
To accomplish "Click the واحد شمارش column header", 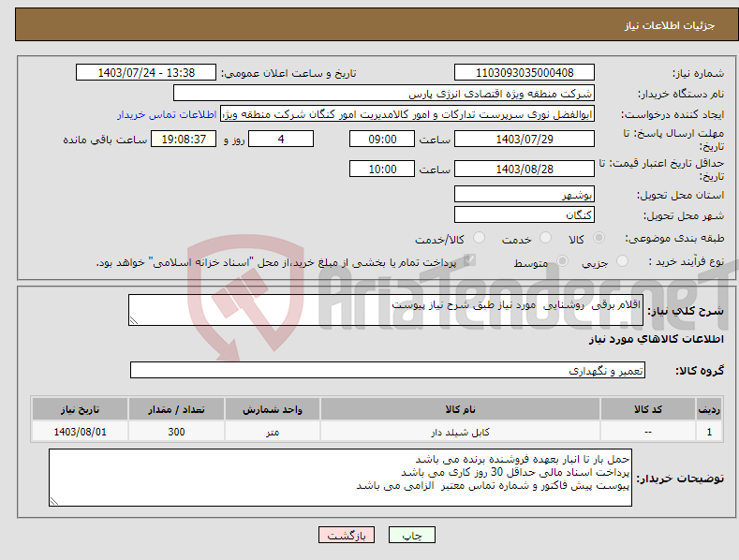I will [x=273, y=409].
